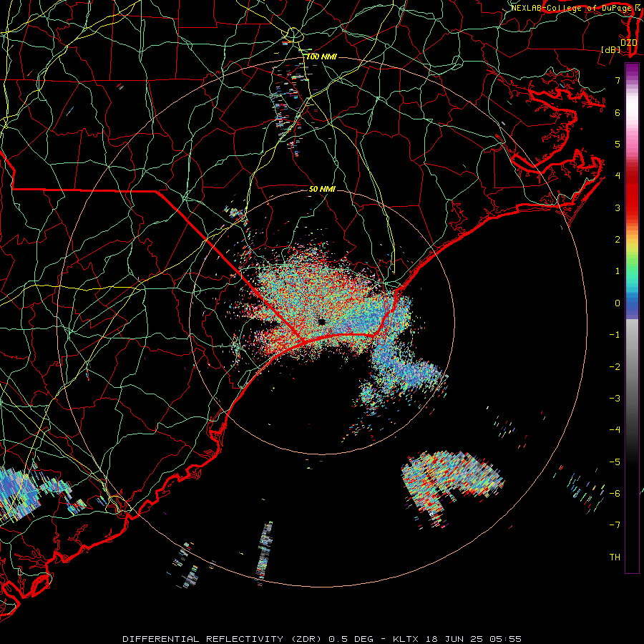Click the red band of the color scale
Viewport: 644px width, 644px height.
(x=632, y=193)
